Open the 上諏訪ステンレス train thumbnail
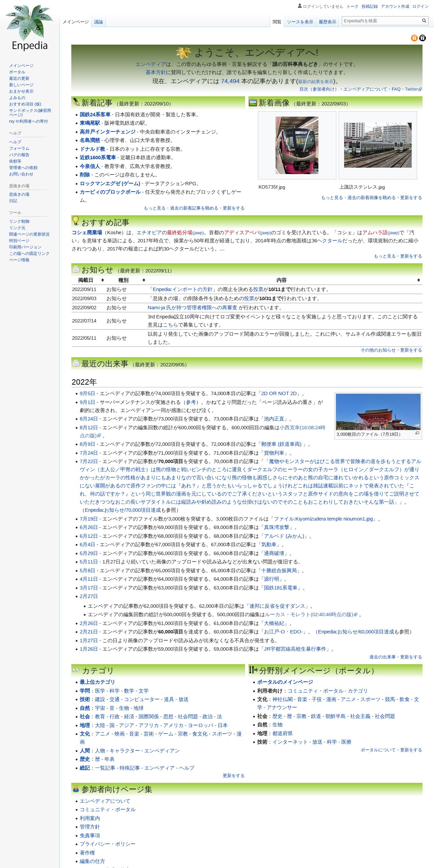This screenshot has width=434, height=868. point(378,145)
